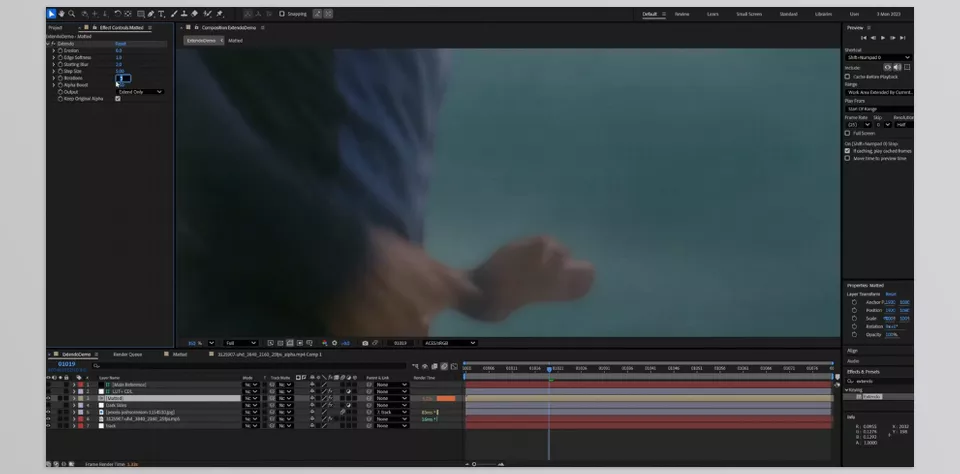
Task: Click the blue current time indicator
Action: (x=549, y=369)
